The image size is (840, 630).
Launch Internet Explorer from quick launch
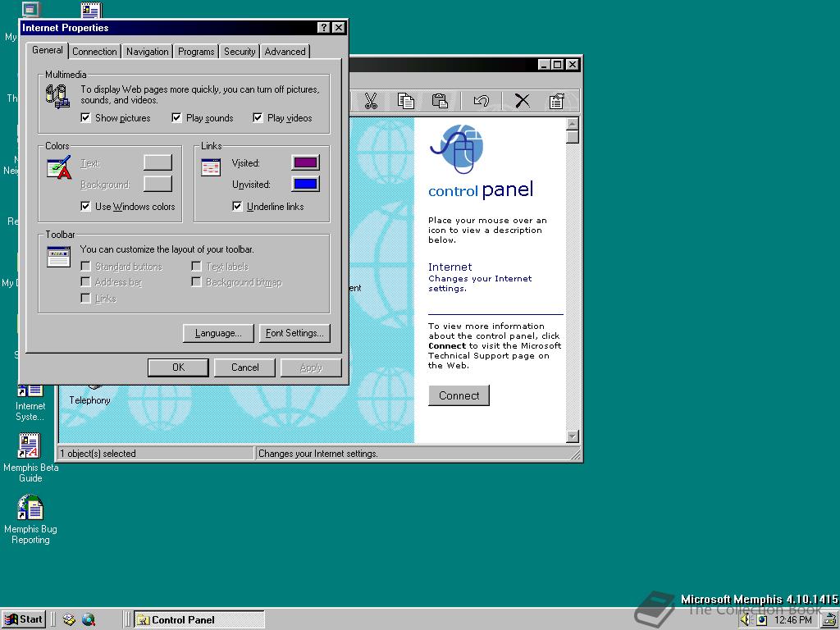point(89,620)
